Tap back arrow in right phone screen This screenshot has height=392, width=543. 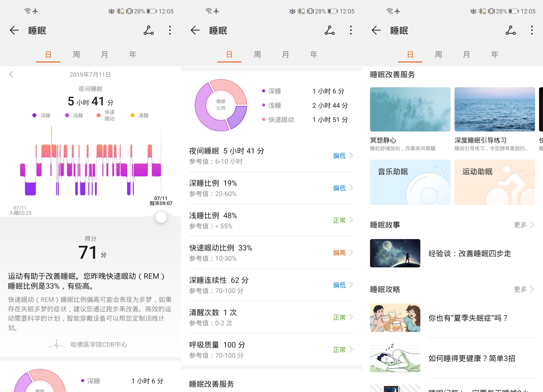tap(376, 30)
